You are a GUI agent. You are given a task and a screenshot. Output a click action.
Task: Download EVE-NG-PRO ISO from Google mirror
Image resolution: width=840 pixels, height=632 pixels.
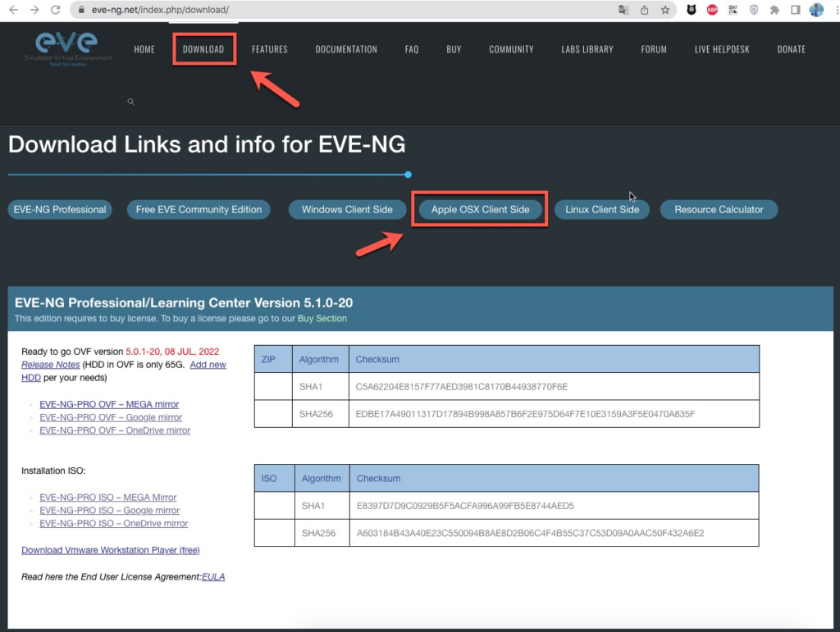[109, 511]
